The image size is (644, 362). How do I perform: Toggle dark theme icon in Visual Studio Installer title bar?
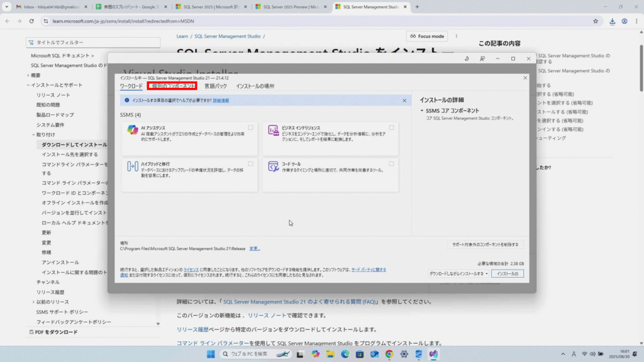[x=467, y=58]
